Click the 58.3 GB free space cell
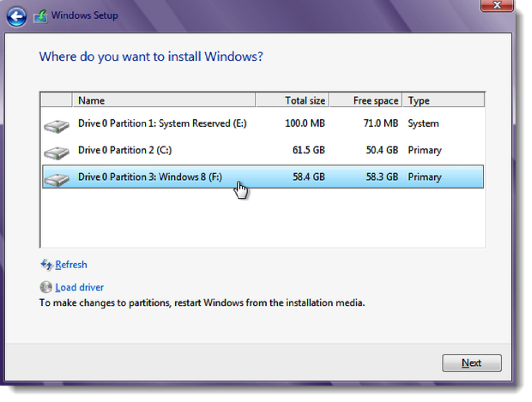 click(x=382, y=177)
